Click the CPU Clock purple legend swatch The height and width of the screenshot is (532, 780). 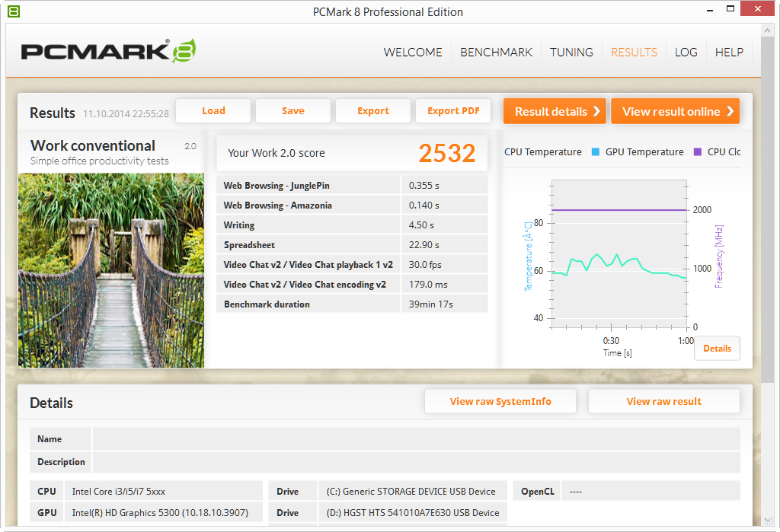[698, 151]
